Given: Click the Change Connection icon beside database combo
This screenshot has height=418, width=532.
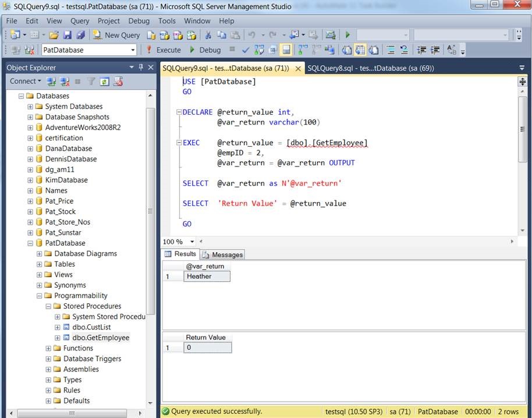Looking at the screenshot, I should (29, 50).
